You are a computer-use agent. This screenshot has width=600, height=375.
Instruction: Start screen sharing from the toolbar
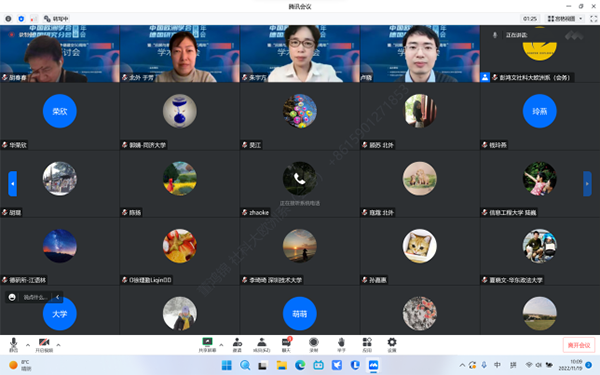tap(207, 344)
